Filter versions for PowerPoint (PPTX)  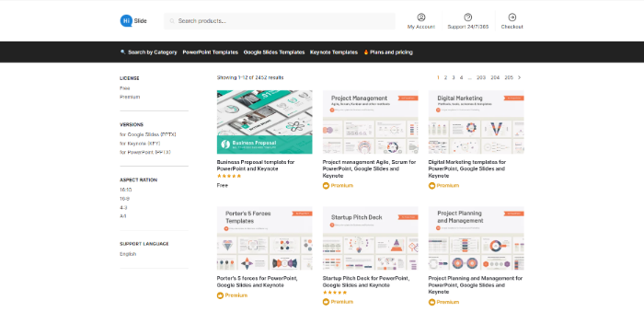click(x=145, y=152)
